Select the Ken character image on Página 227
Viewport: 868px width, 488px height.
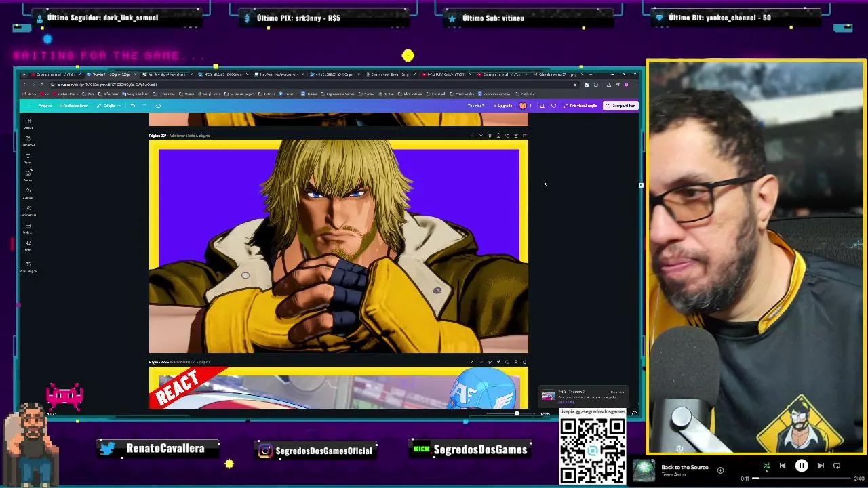pos(338,246)
